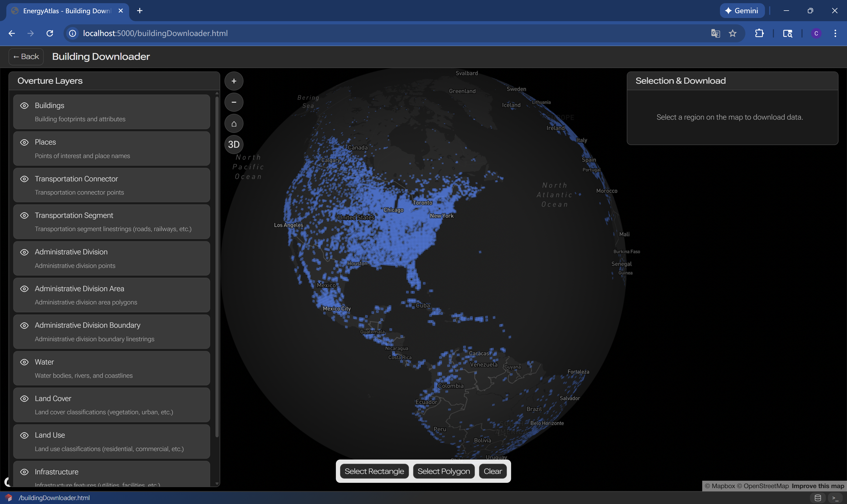The height and width of the screenshot is (504, 847).
Task: Toggle visibility of the Buildings layer
Action: click(24, 106)
